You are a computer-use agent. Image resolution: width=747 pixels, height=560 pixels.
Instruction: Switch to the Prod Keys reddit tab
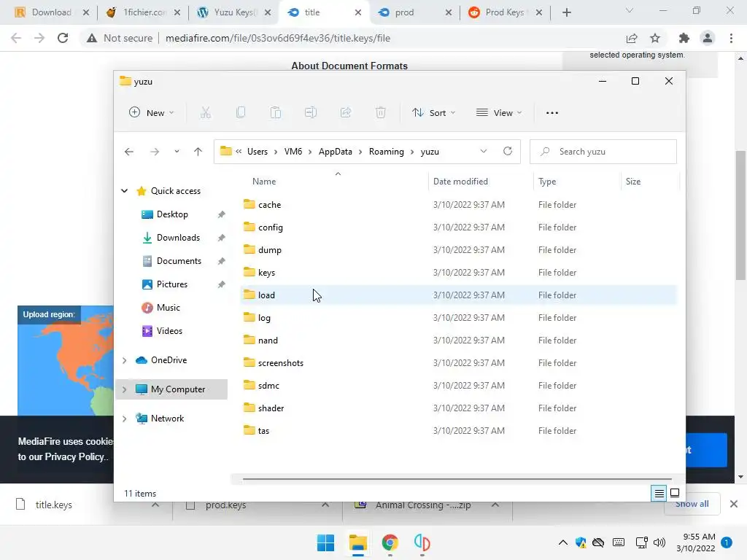coord(504,12)
